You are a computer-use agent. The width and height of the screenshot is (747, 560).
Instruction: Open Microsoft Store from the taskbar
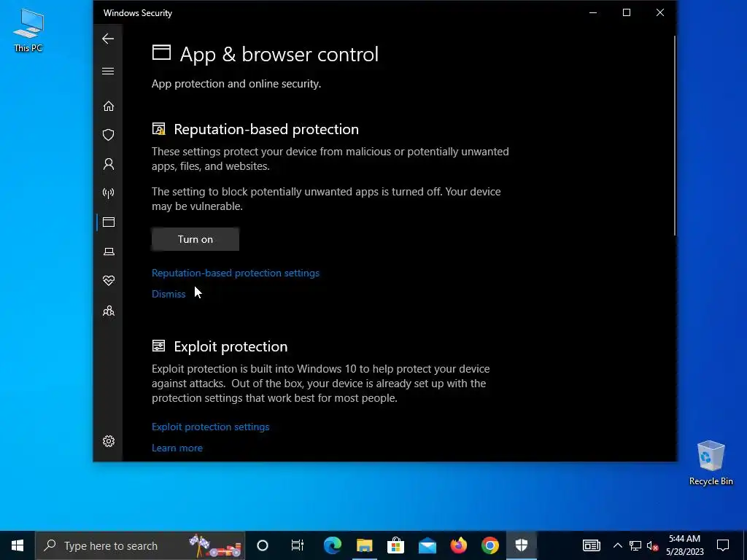click(395, 545)
